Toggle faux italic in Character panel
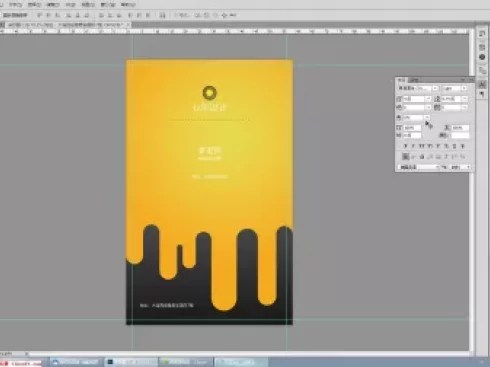This screenshot has height=367, width=490. pos(413,146)
